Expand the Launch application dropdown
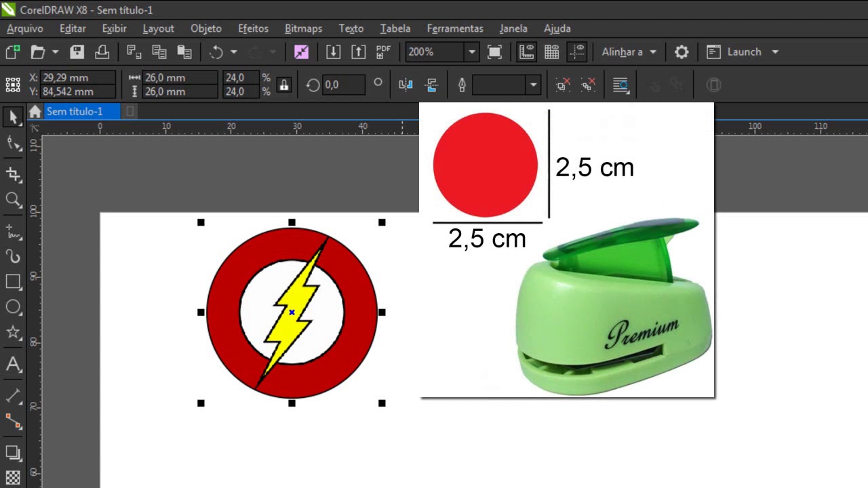The width and height of the screenshot is (868, 488). [775, 52]
